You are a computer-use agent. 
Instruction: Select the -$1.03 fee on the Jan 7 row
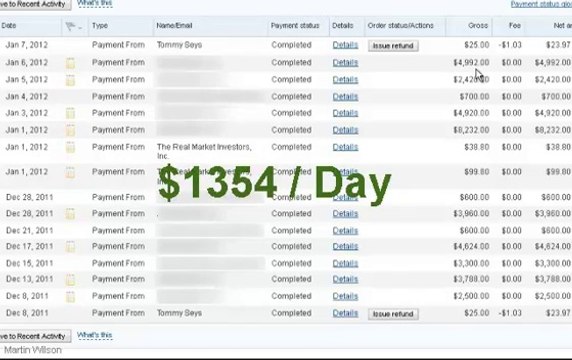(510, 45)
